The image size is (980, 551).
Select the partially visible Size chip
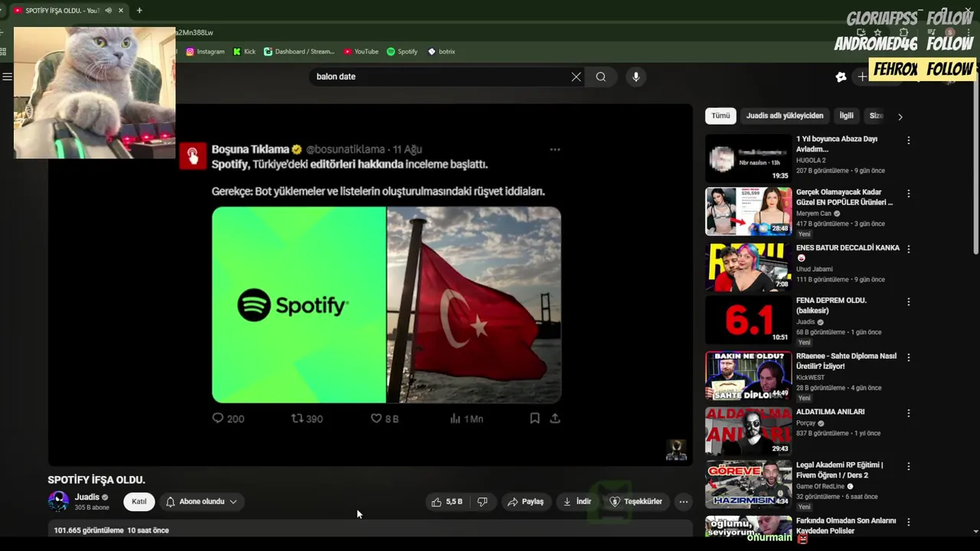876,116
